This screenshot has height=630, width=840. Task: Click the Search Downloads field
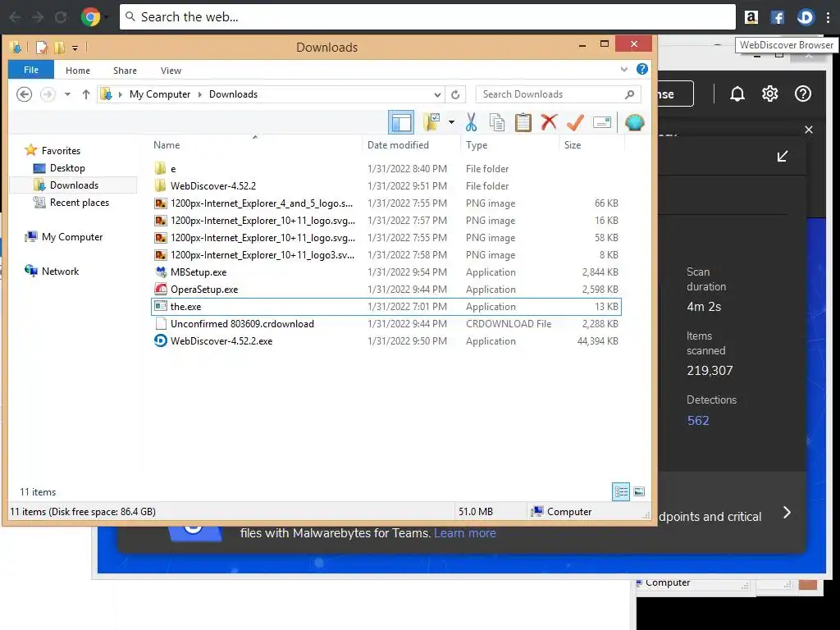[x=558, y=94]
